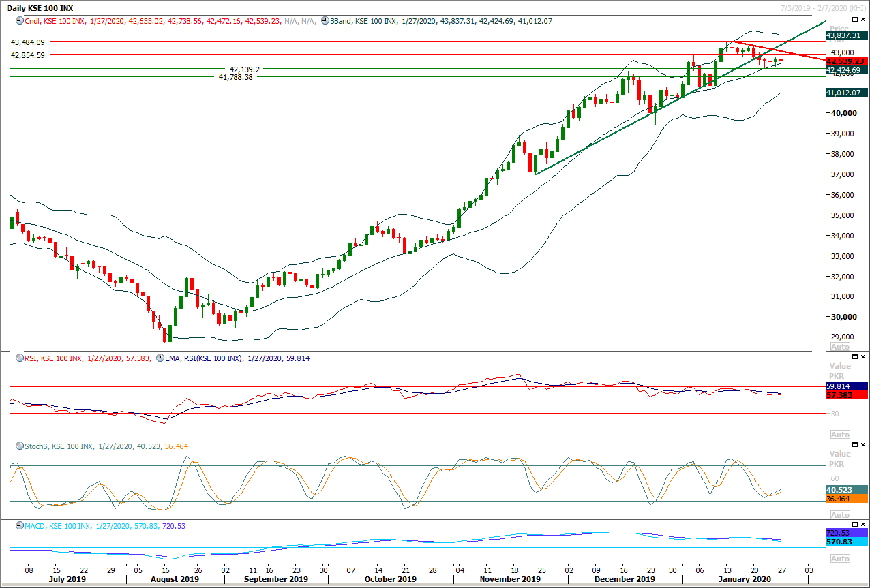
Task: Open the BBand Bollinger Band settings icon
Action: [325, 21]
